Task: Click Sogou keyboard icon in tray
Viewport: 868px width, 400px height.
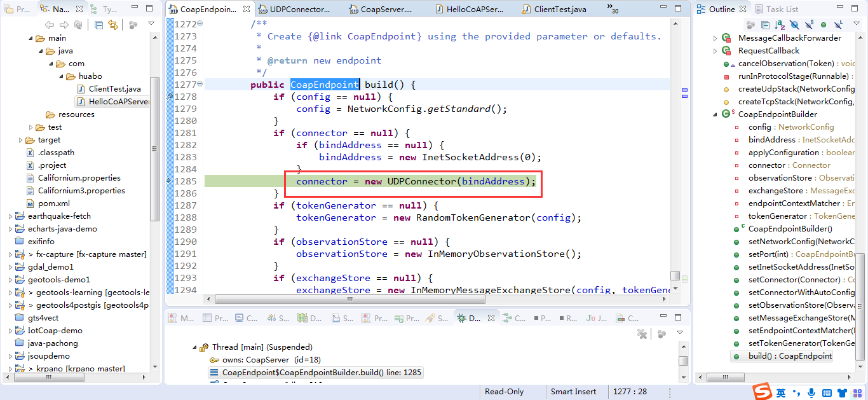Action: click(827, 393)
